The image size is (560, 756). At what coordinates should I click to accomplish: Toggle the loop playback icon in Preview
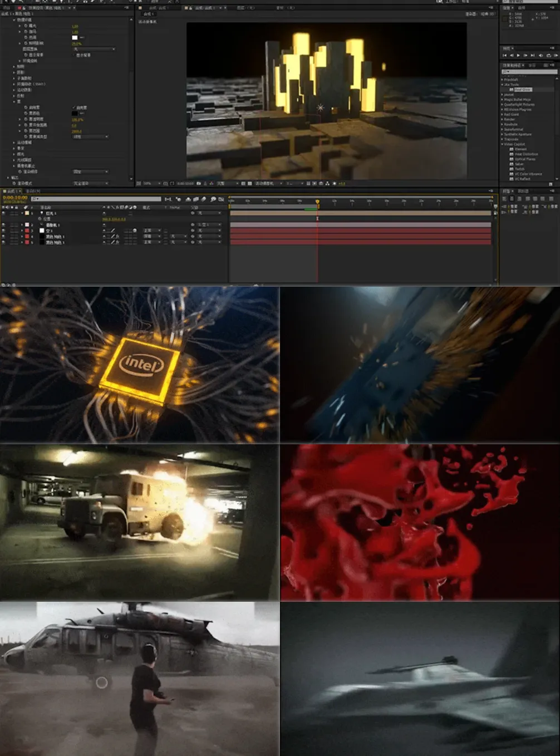(x=548, y=55)
